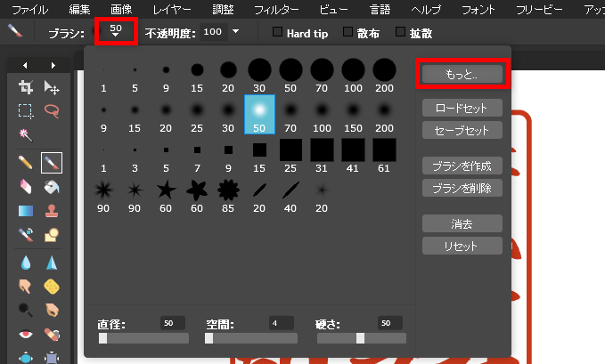The image size is (605, 364).
Task: Open the 編集 menu
Action: pos(79,9)
